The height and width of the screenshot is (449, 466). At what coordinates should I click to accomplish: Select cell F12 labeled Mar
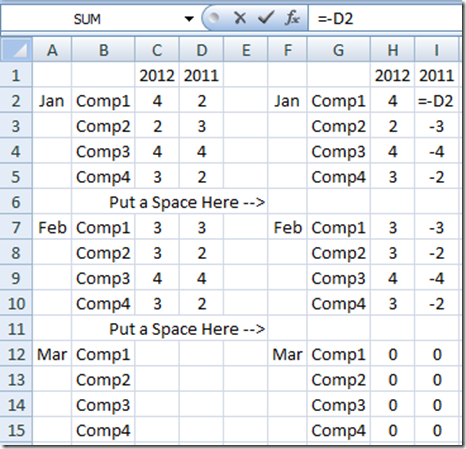point(287,354)
